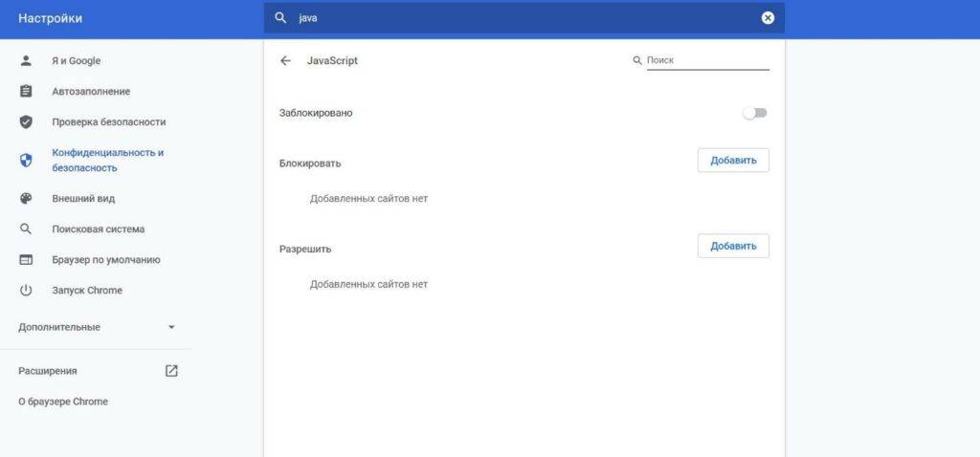Click the Настройки title in header
Viewport: 980px width, 457px height.
point(50,18)
